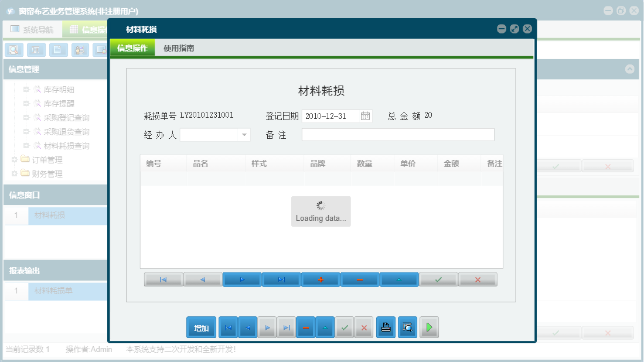Click the 增加 button
The image size is (644, 362).
point(201,327)
